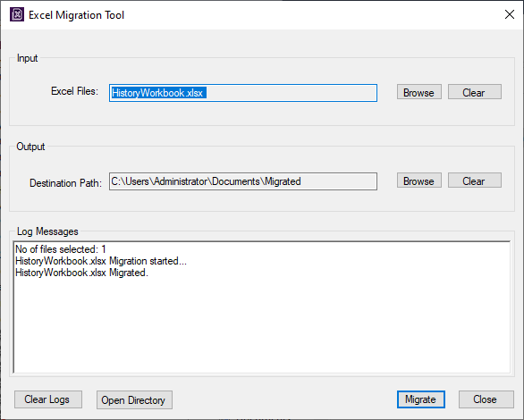Focus the Excel Files input field

[x=243, y=93]
